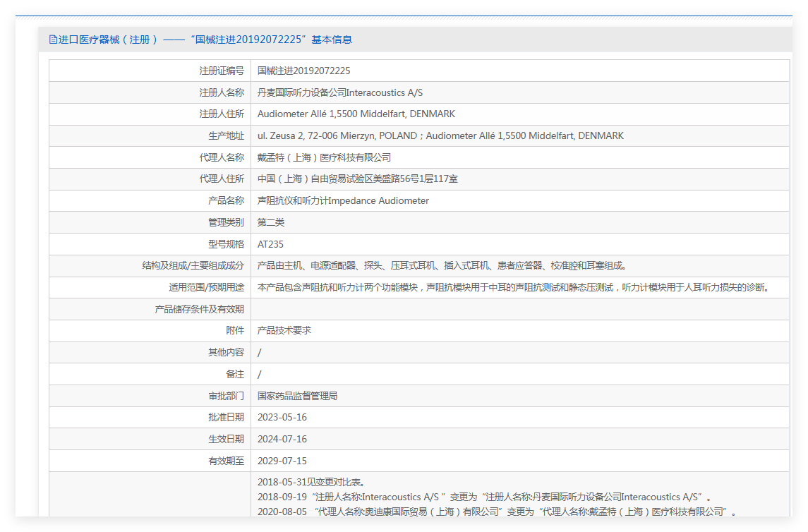
Task: Select the 2018-09-19 registrant name change entry
Action: tap(484, 497)
